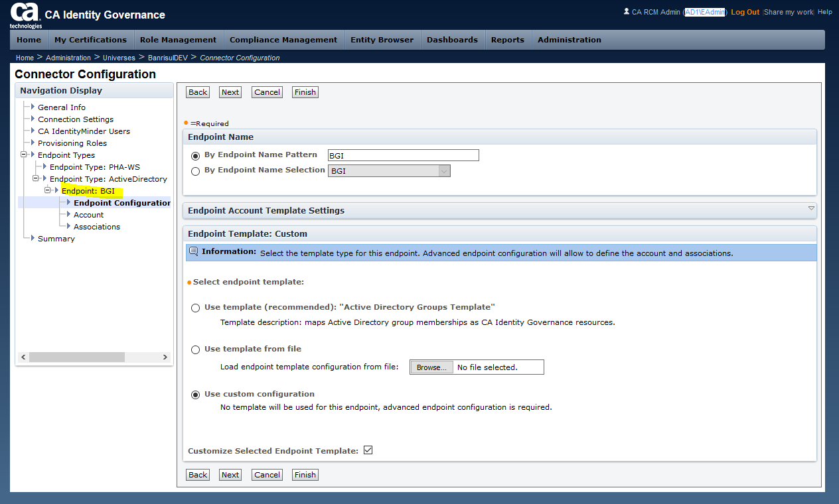
Task: Select Associations in the navigation tree
Action: point(97,227)
